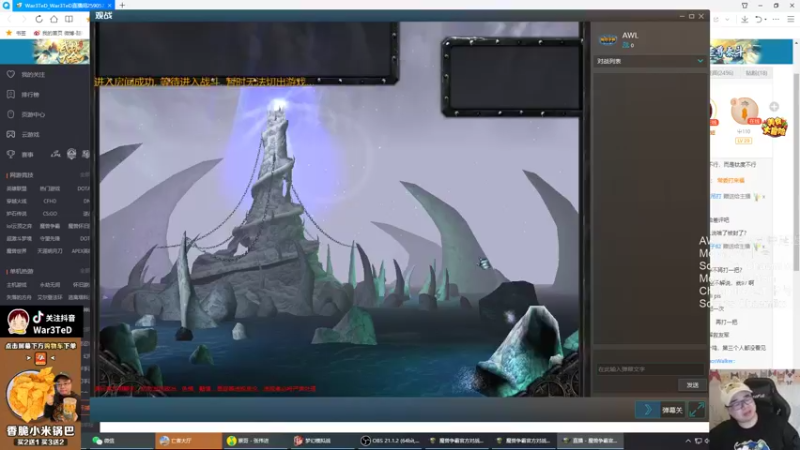Switch to OBS 21.1.2 in the taskbar
This screenshot has height=450, width=800.
(x=390, y=440)
